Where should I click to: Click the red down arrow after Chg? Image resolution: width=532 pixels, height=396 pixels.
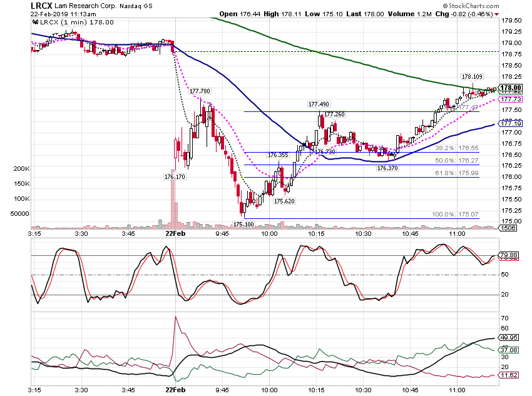point(497,14)
